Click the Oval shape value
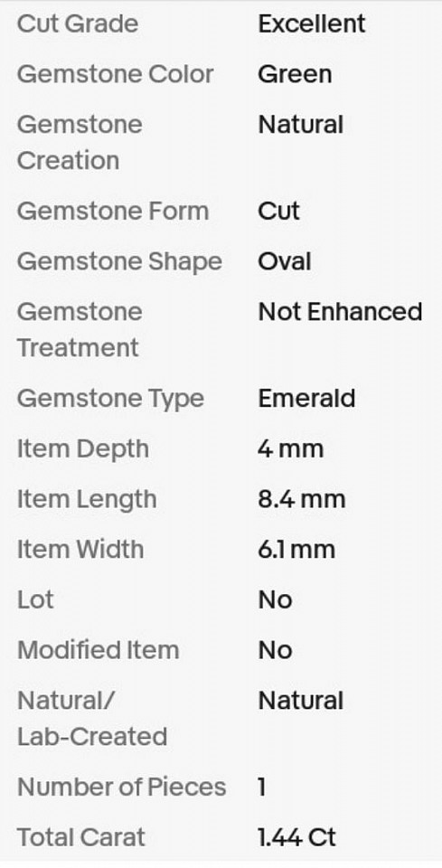 (285, 261)
